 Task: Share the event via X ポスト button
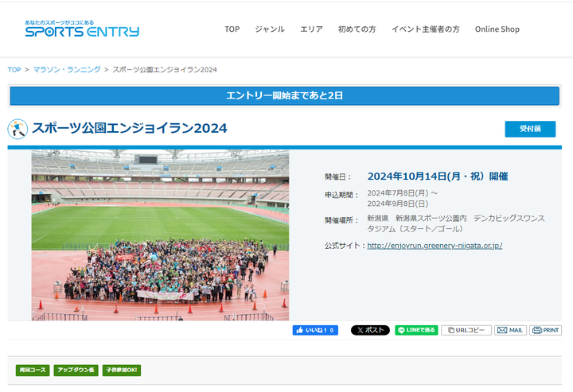click(370, 330)
